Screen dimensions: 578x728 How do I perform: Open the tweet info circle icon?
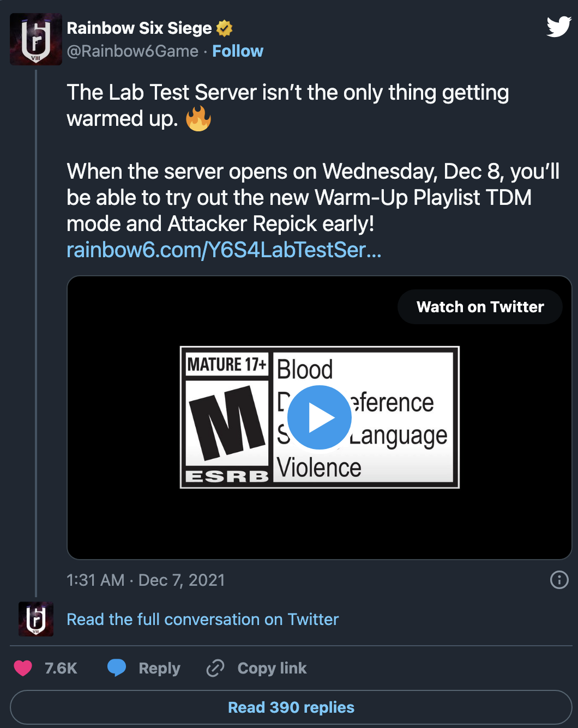pyautogui.click(x=559, y=580)
